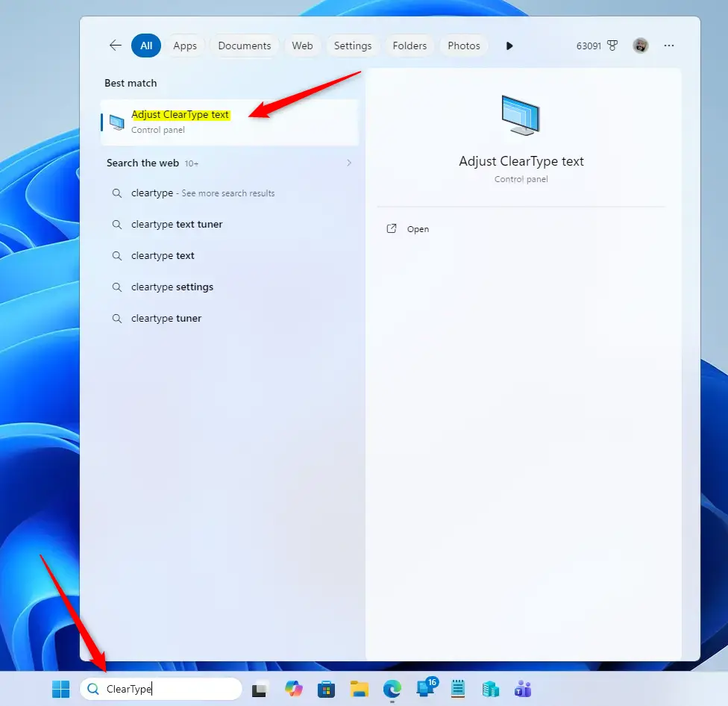This screenshot has width=728, height=706.
Task: Open the taskbar app with 16 badge
Action: click(426, 688)
